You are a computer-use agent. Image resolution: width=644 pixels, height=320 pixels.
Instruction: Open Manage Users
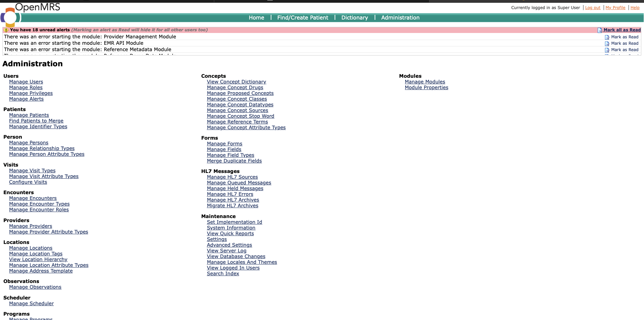pos(26,82)
